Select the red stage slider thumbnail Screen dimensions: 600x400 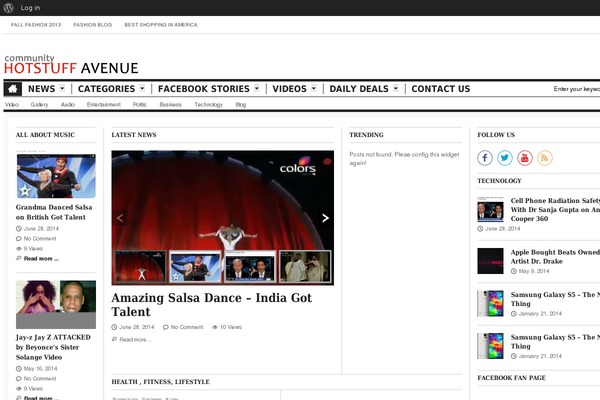point(140,266)
